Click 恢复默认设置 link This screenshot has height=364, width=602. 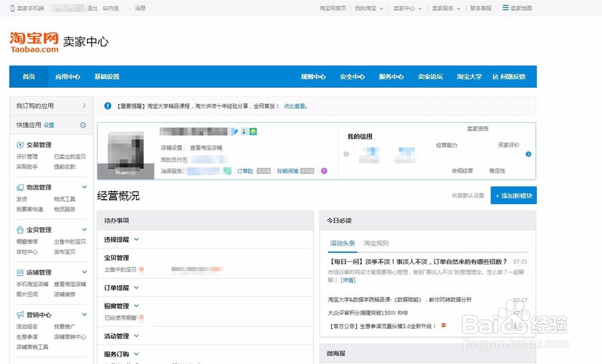[468, 196]
